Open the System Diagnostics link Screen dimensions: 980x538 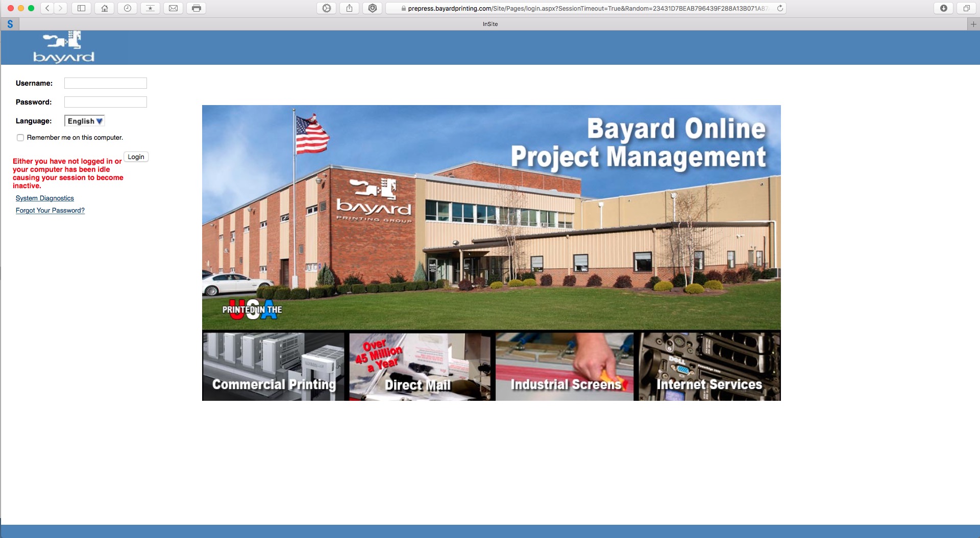(x=45, y=198)
